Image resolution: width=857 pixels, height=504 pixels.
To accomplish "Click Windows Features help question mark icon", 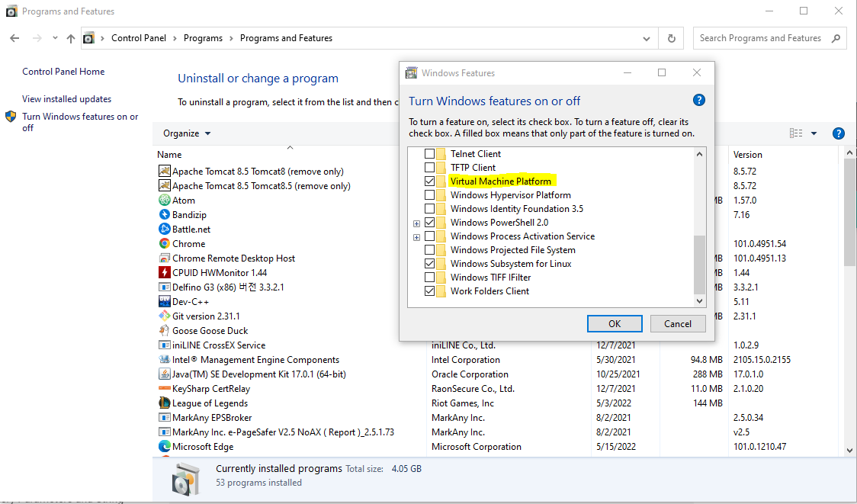I will 698,100.
